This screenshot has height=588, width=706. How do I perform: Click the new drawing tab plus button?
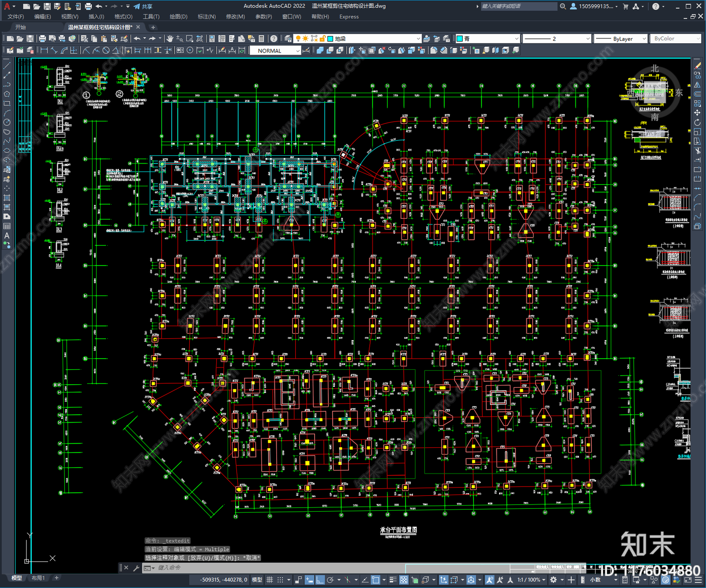coord(153,27)
